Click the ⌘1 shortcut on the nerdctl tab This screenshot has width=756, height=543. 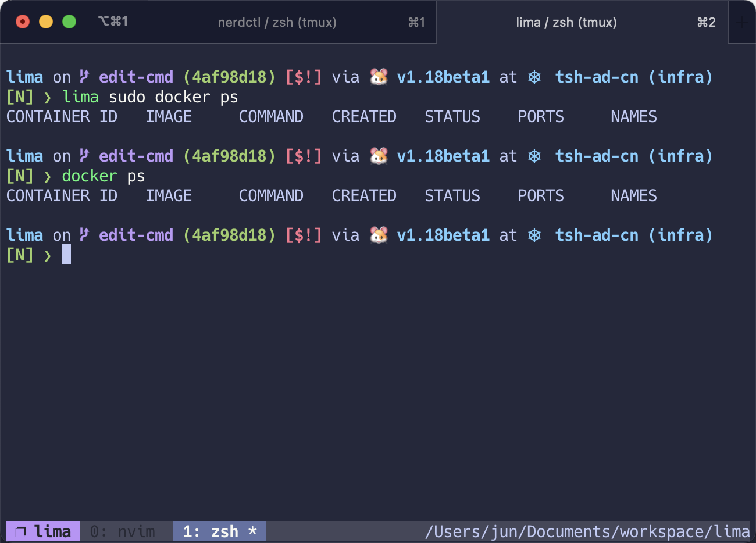click(x=416, y=22)
